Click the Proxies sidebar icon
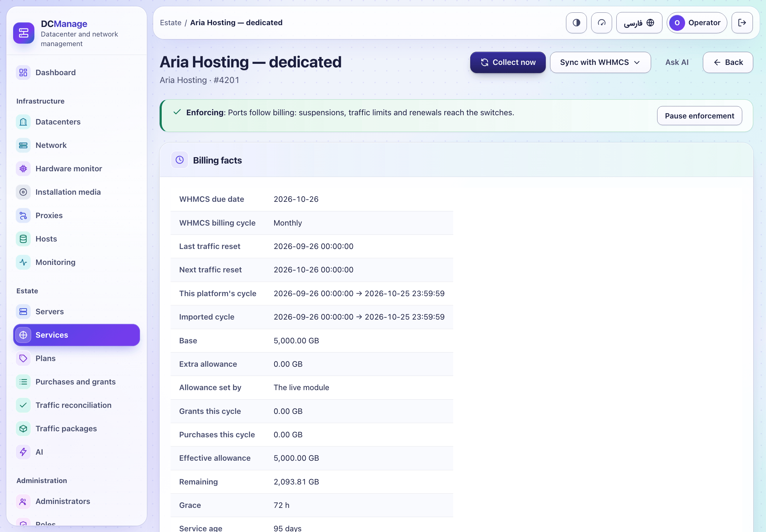 point(23,215)
